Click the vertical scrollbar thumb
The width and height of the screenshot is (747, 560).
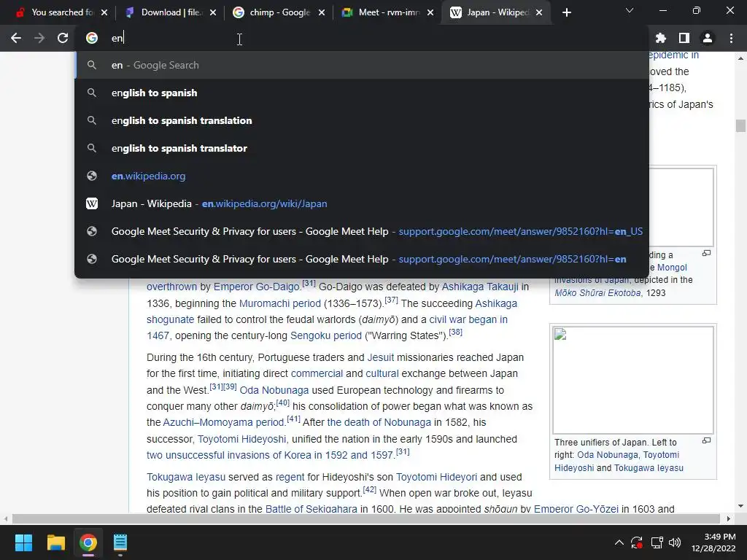(x=740, y=125)
